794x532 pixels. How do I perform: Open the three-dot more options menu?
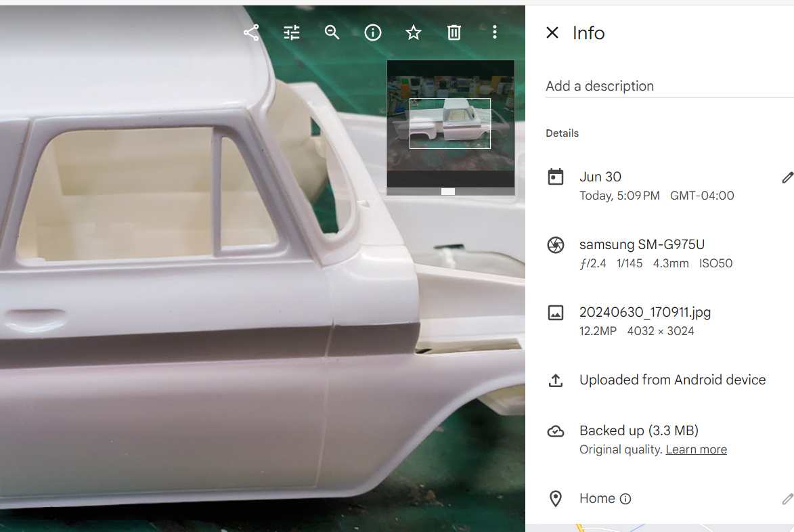tap(495, 32)
